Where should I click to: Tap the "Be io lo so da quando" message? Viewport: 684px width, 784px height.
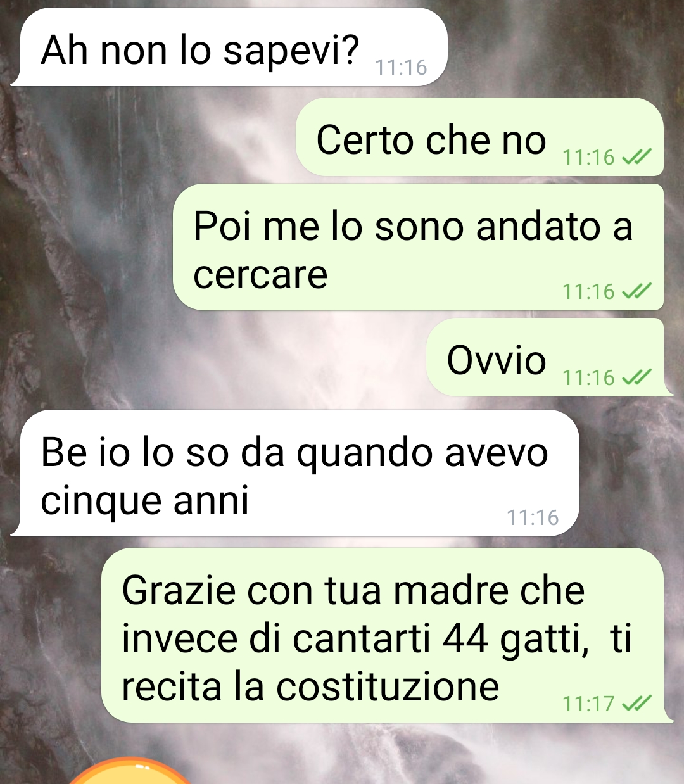click(x=295, y=473)
